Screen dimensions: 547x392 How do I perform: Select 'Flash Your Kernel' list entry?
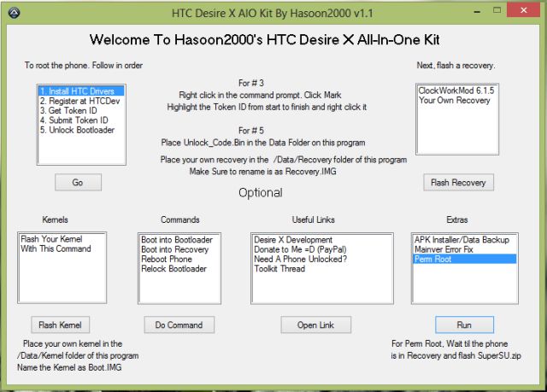tap(62, 239)
